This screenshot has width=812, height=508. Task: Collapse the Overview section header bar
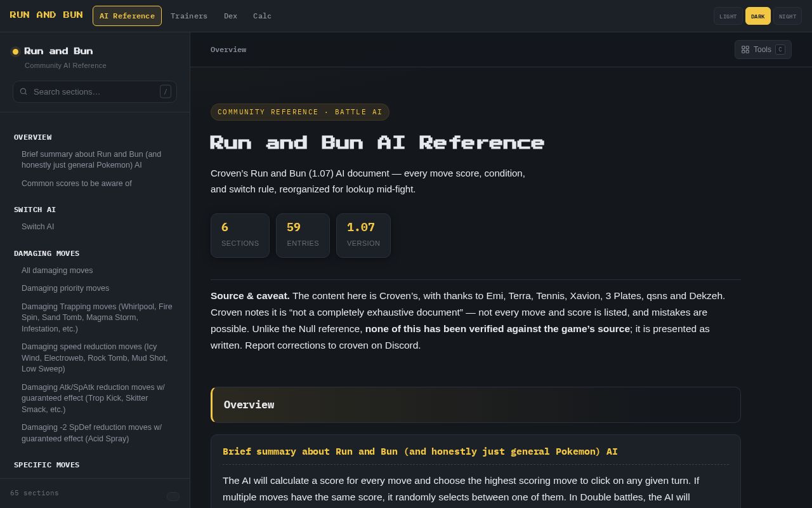[476, 404]
